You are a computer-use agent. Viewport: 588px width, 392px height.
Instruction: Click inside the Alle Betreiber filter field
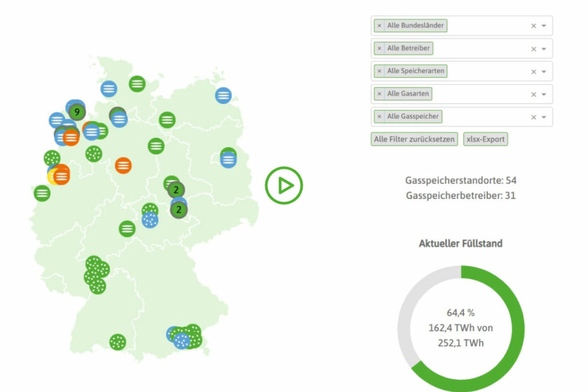tap(462, 49)
